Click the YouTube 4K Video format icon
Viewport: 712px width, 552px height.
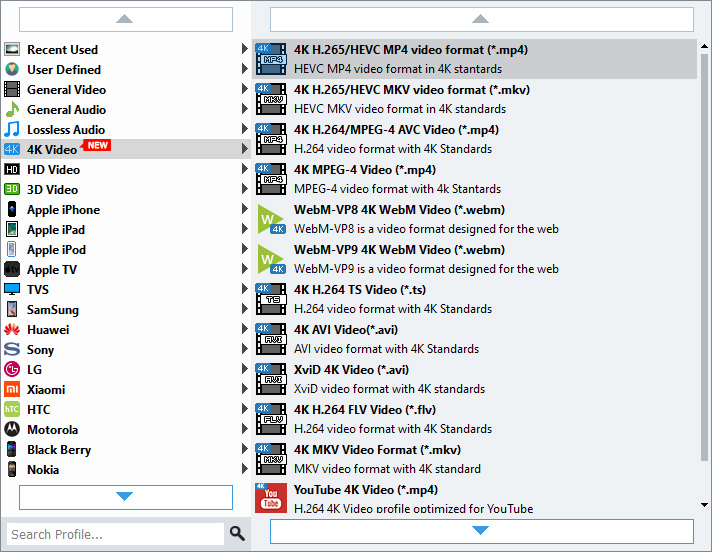[x=271, y=498]
